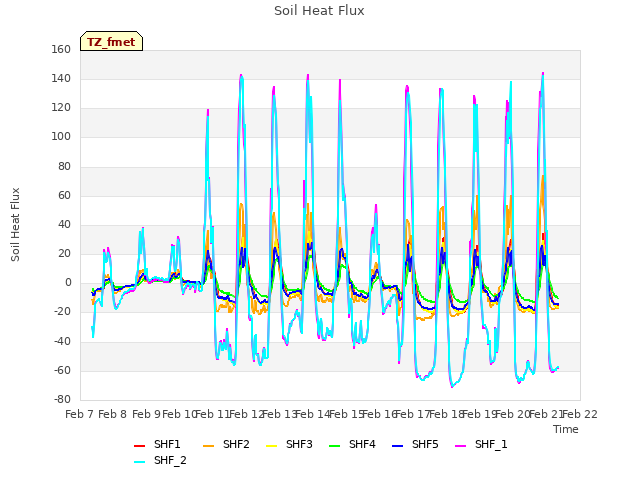640x480 pixels.
Task: Click the Time axis label
Action: pos(566,429)
